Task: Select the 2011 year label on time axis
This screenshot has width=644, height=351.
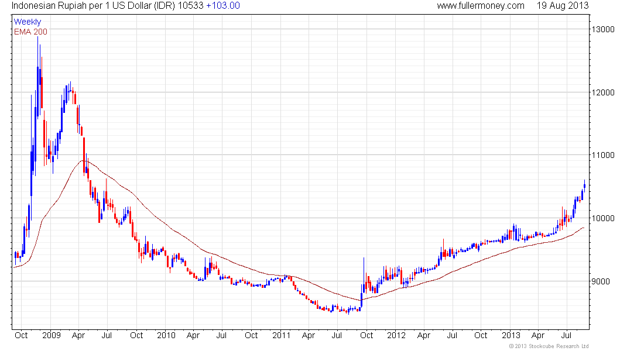Action: [x=282, y=335]
